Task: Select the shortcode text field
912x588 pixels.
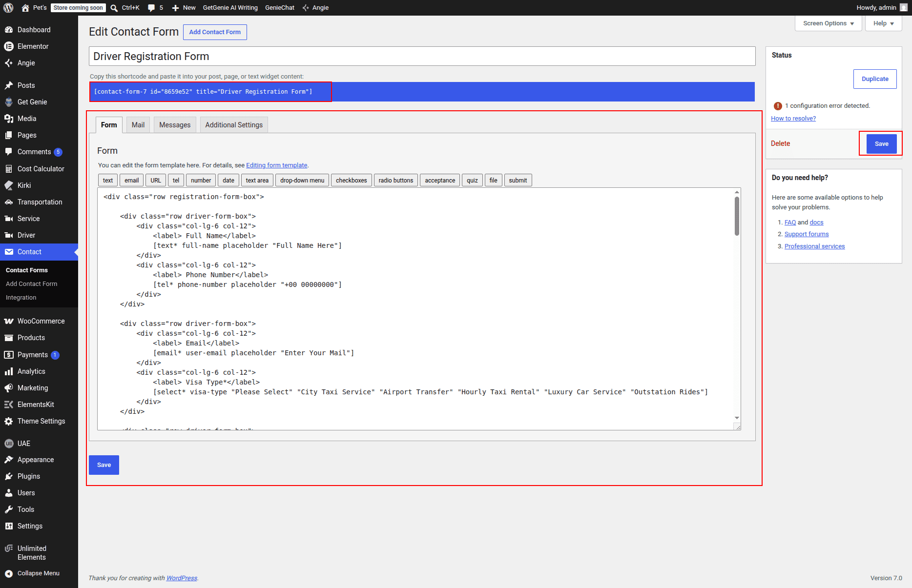Action: pyautogui.click(x=422, y=92)
